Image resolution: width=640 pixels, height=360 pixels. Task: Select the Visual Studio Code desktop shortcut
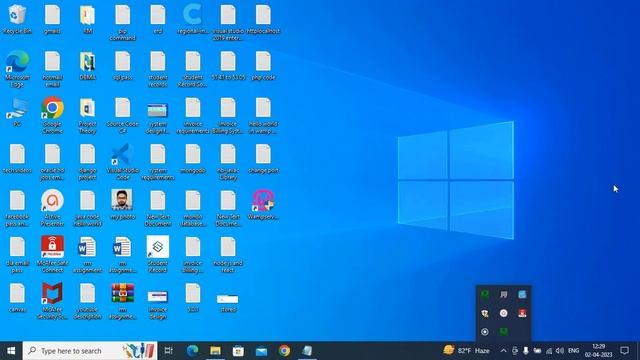[x=122, y=162]
